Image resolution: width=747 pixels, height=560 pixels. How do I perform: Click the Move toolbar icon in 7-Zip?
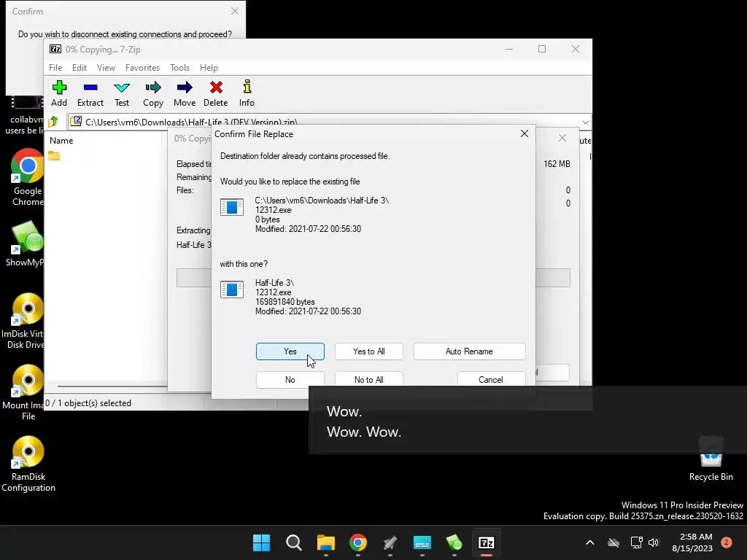185,93
